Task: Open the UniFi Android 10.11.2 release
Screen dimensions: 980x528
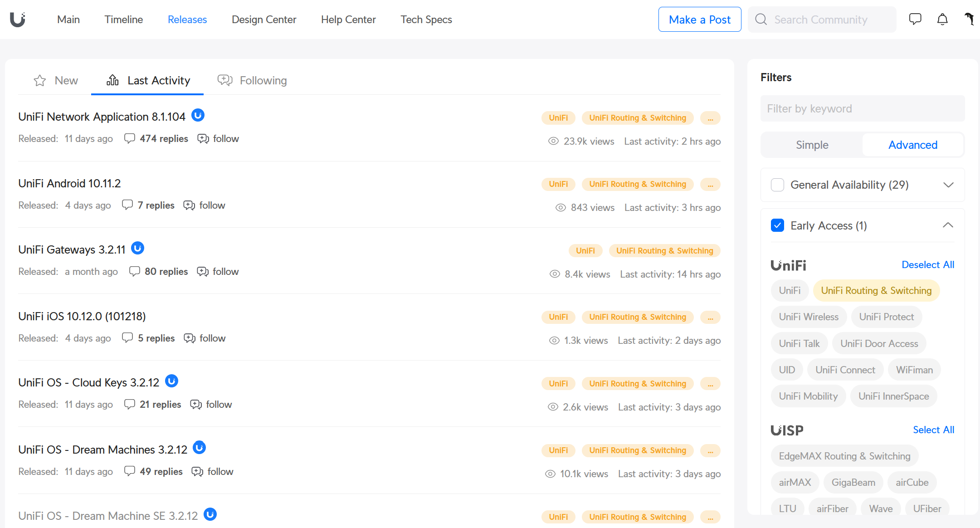Action: (69, 183)
